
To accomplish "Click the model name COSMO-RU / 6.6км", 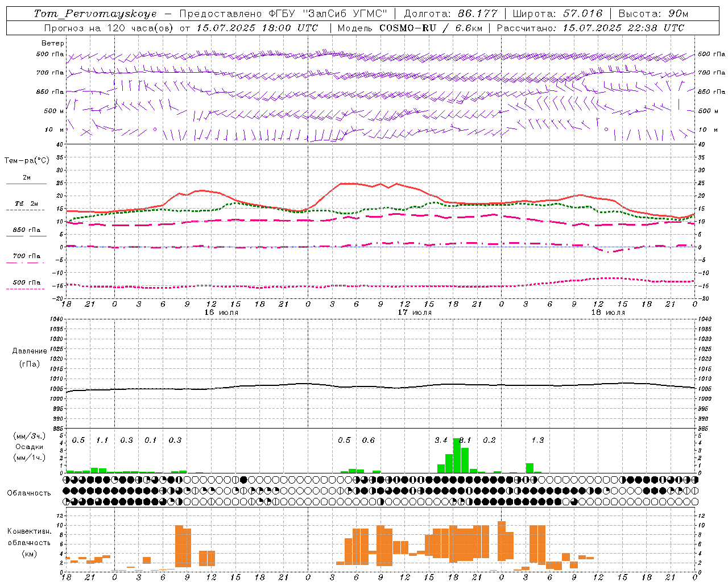I will [x=431, y=28].
